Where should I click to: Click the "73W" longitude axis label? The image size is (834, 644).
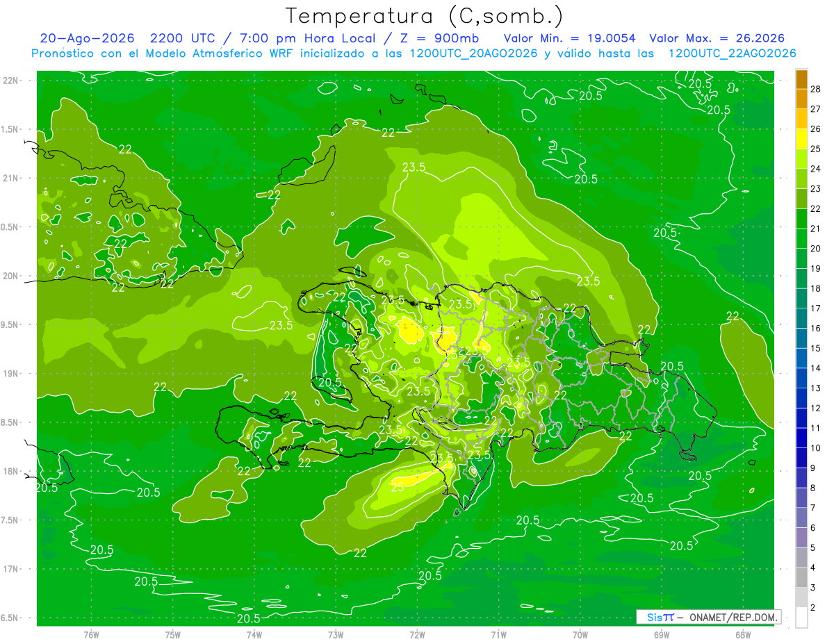(336, 634)
